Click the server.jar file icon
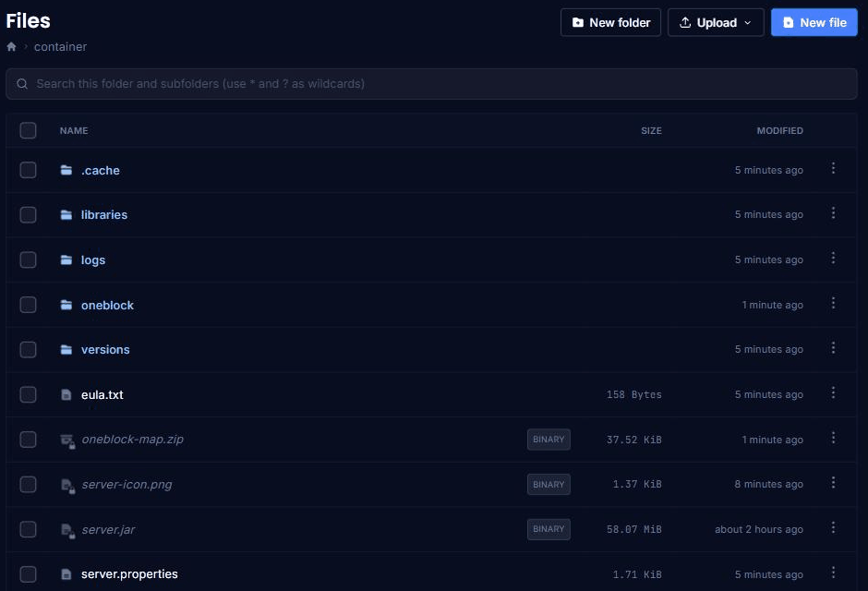The image size is (868, 591). pyautogui.click(x=67, y=530)
